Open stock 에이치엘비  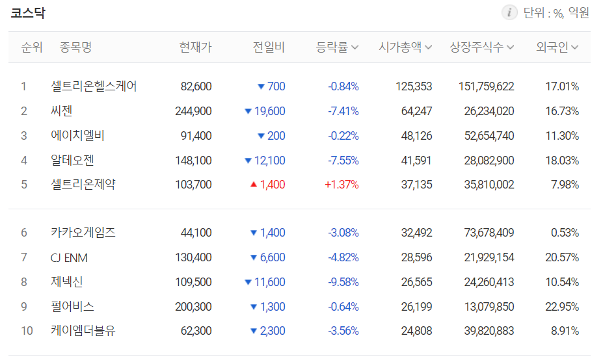point(77,136)
